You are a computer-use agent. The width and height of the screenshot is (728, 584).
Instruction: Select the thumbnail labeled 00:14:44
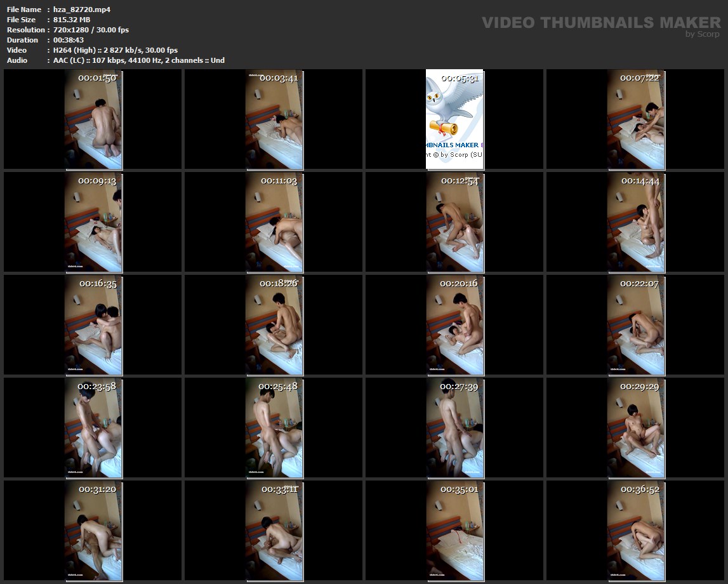point(636,222)
